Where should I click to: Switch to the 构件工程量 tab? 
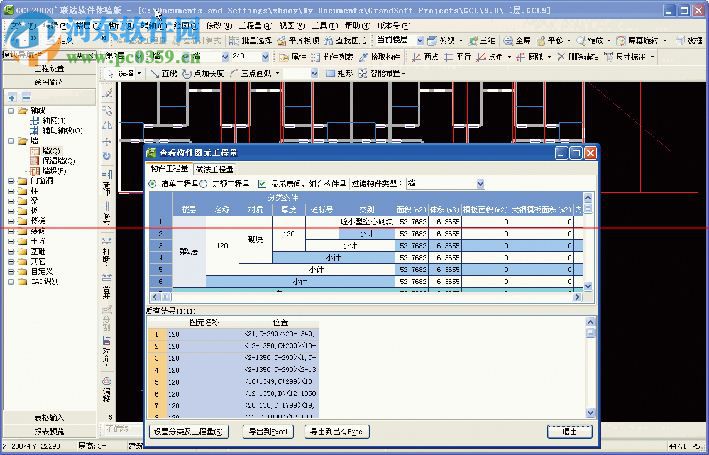tap(170, 169)
